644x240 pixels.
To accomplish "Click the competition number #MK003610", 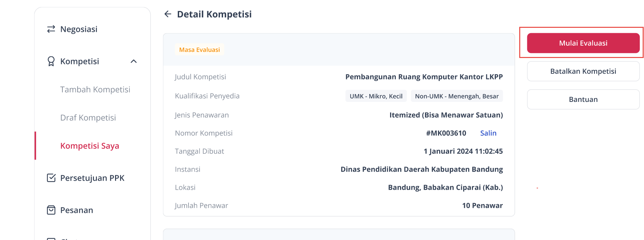I will pos(446,133).
